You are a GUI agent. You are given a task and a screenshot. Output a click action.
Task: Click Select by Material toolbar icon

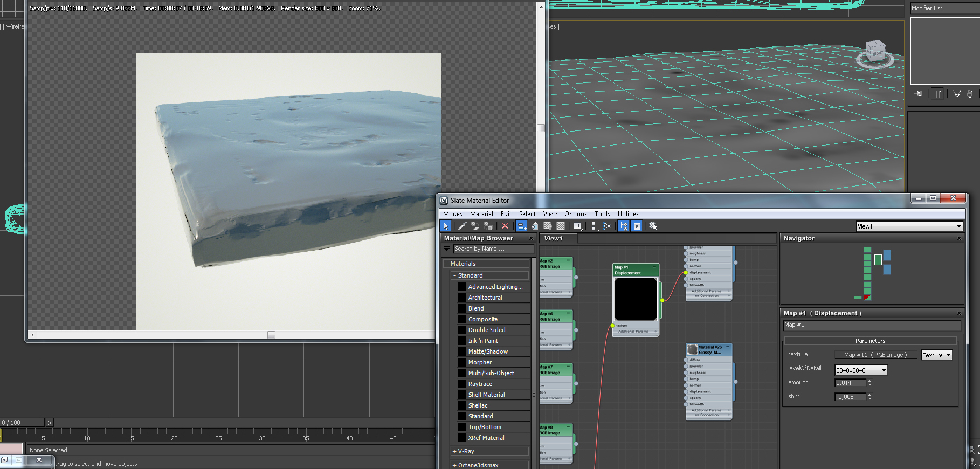tap(653, 226)
